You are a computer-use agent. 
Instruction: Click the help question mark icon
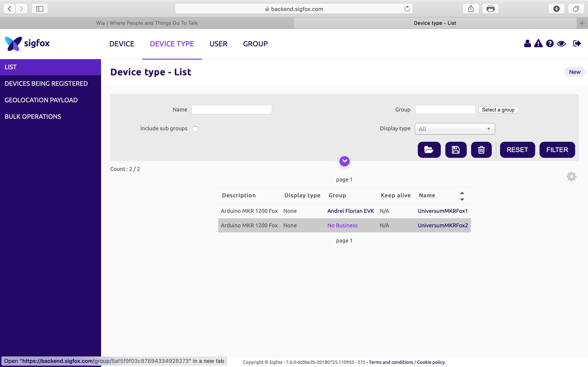tap(550, 44)
